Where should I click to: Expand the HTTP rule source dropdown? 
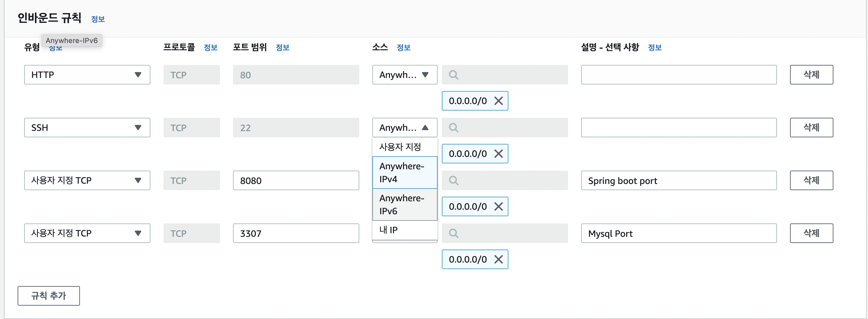point(404,75)
